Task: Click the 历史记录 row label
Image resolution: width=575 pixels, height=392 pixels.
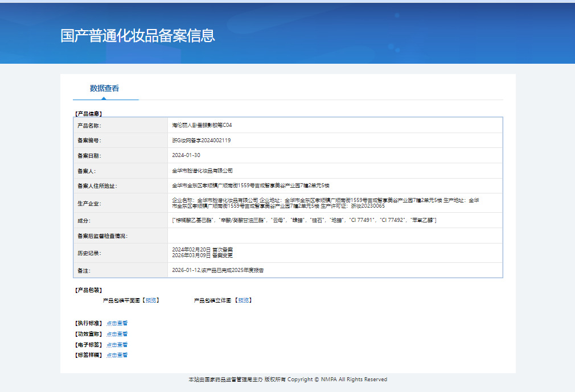Action: click(89, 253)
